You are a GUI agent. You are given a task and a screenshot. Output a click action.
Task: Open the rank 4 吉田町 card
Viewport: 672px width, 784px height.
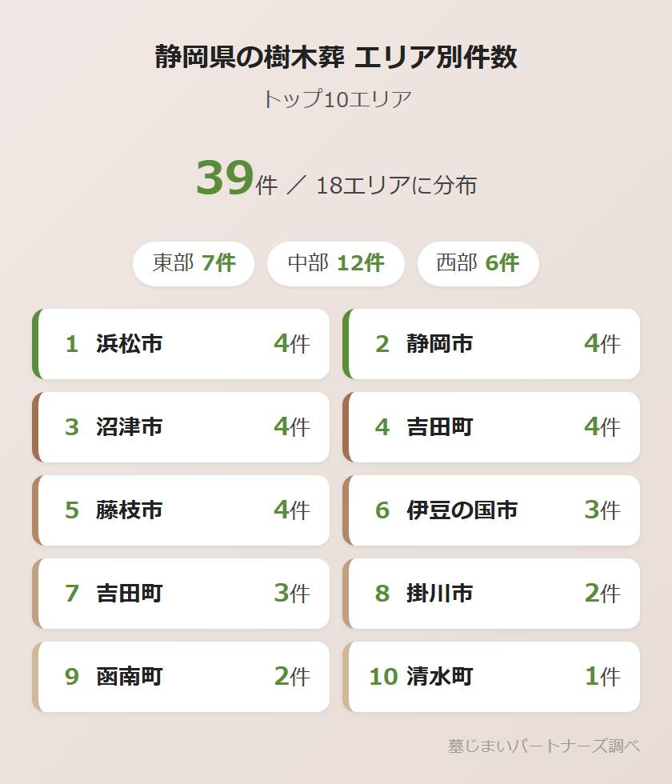pos(492,427)
